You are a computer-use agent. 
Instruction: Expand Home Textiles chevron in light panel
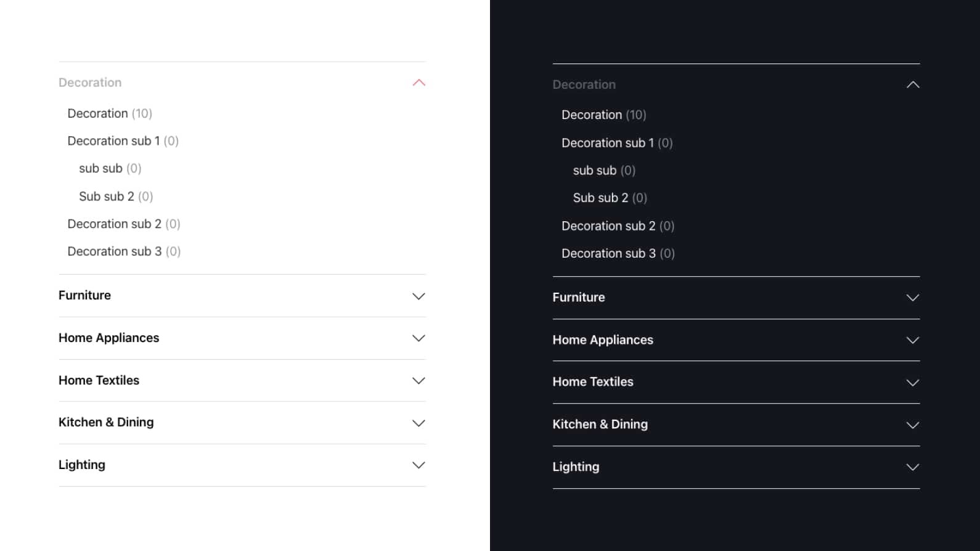pos(419,381)
